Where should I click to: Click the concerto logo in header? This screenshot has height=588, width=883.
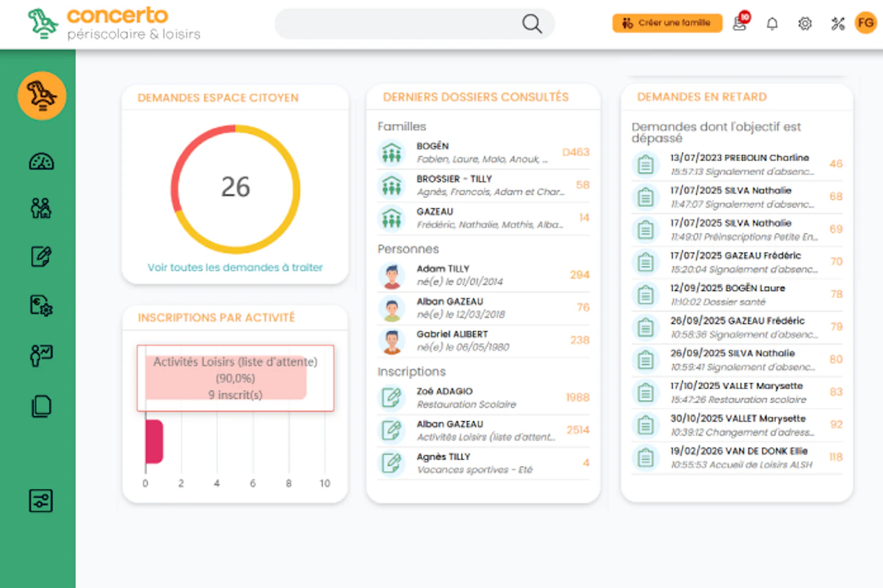coord(115,23)
